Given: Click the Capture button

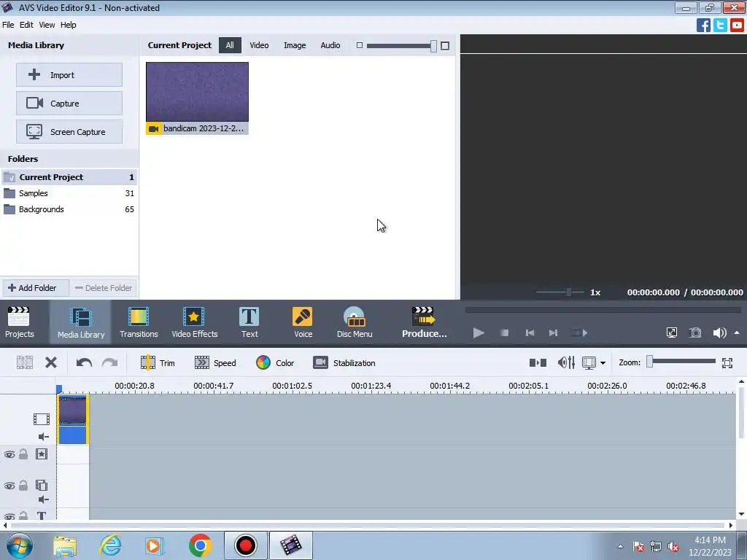Looking at the screenshot, I should coord(69,104).
